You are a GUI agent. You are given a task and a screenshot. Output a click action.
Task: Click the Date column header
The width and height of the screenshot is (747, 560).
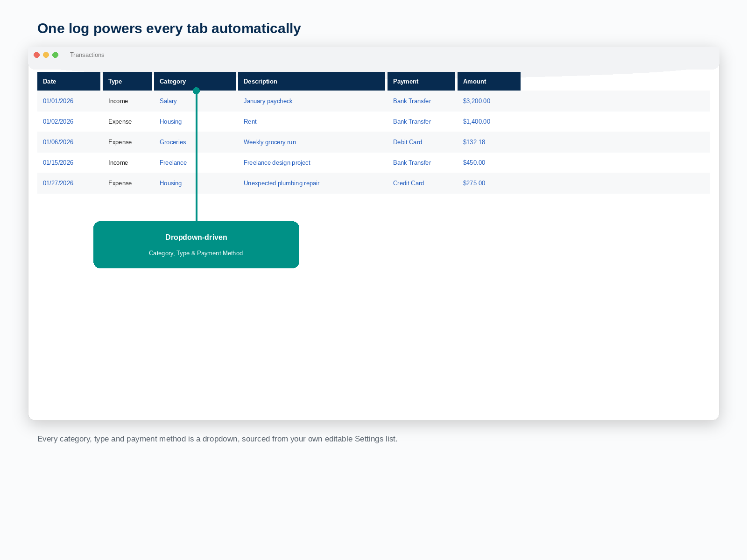click(x=69, y=81)
